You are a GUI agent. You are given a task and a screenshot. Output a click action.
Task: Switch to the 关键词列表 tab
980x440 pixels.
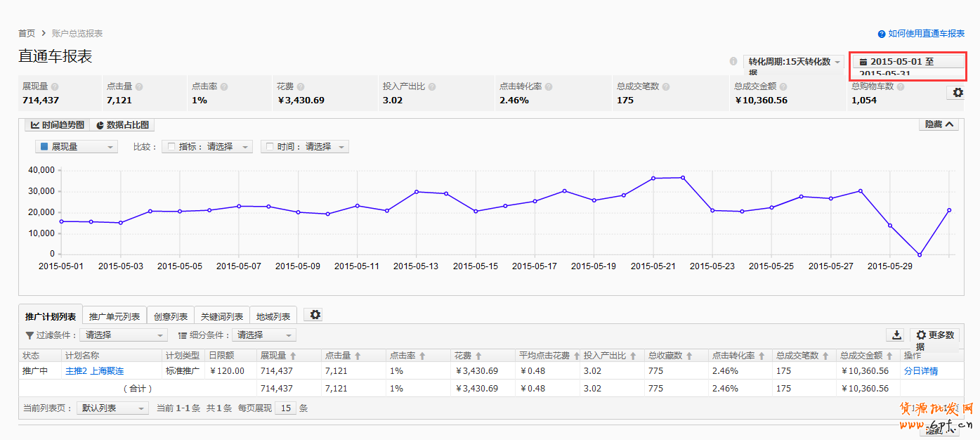point(221,316)
